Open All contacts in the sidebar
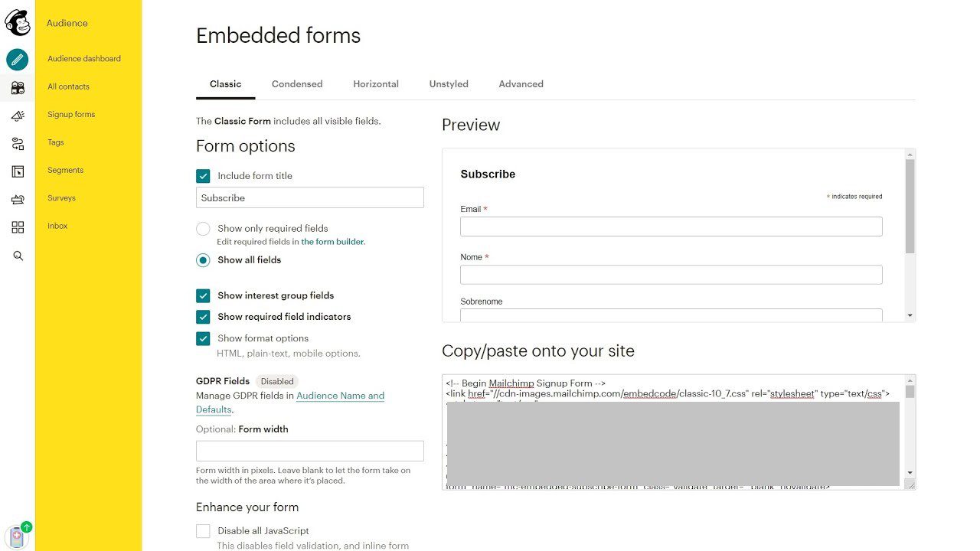 (x=68, y=86)
